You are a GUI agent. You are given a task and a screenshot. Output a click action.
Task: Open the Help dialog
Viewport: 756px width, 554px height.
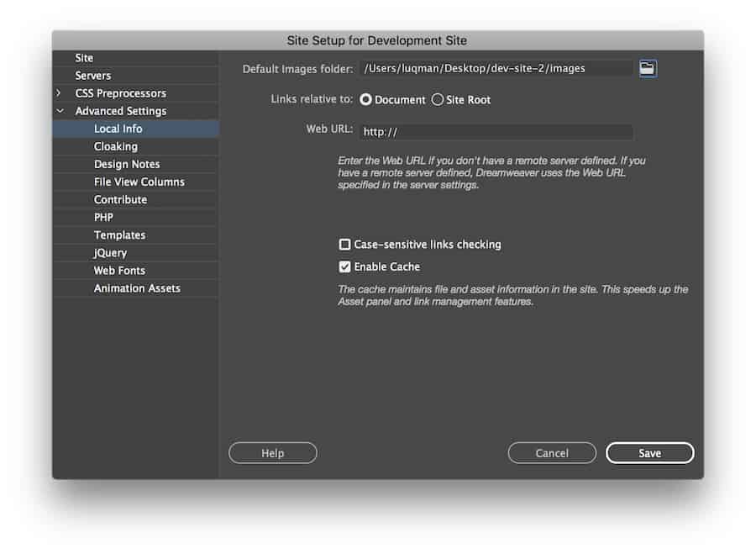click(x=272, y=452)
